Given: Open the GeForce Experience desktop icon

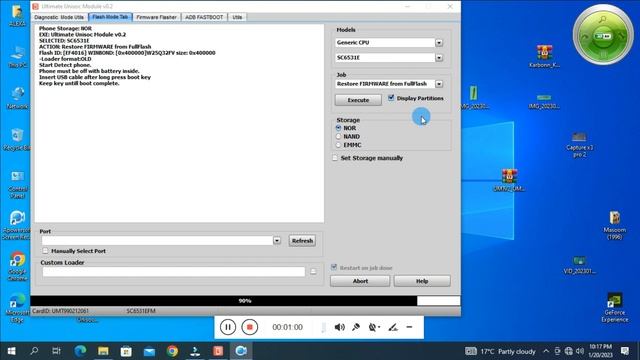Looking at the screenshot, I should (614, 307).
